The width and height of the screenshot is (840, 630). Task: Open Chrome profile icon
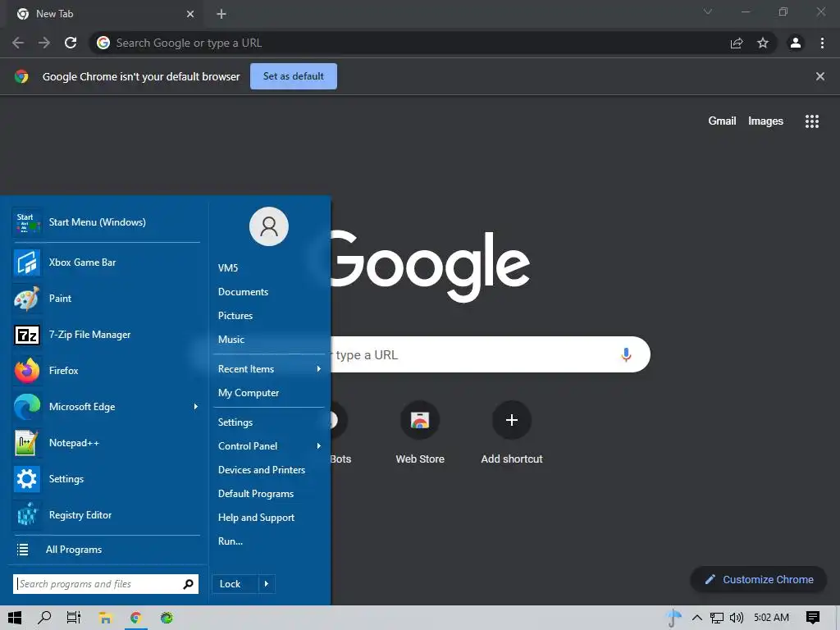pos(796,43)
